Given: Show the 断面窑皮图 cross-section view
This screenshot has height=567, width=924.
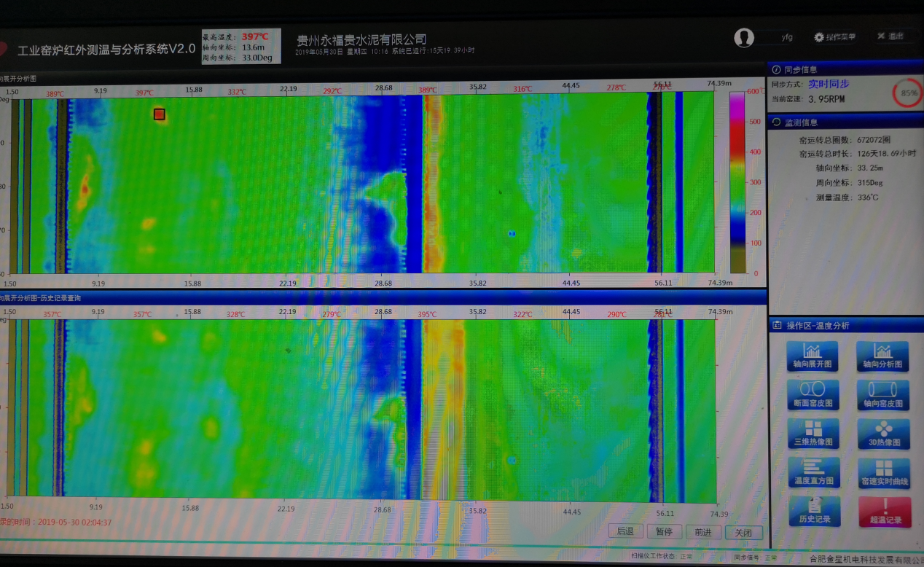Looking at the screenshot, I should 813,394.
